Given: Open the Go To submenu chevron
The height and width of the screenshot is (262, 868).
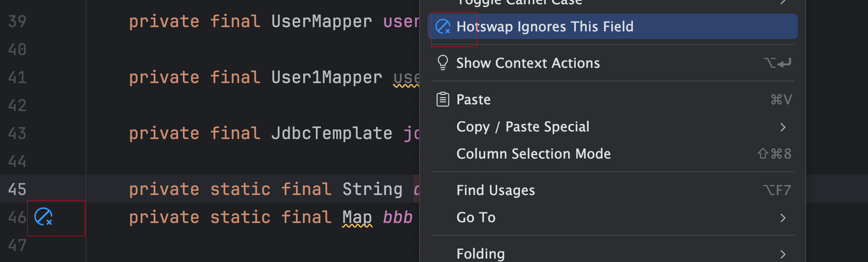Looking at the screenshot, I should coord(782,217).
